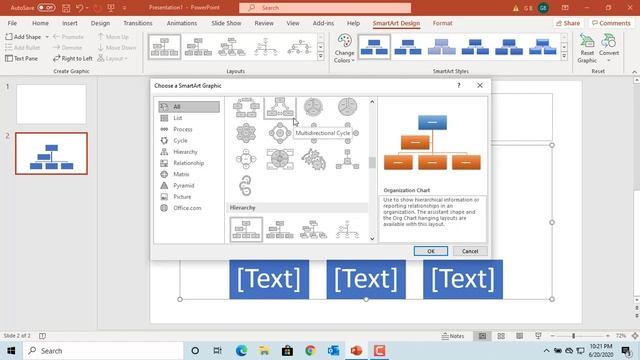Image resolution: width=640 pixels, height=360 pixels.
Task: Choose the Relationship category in dialog
Action: 189,163
